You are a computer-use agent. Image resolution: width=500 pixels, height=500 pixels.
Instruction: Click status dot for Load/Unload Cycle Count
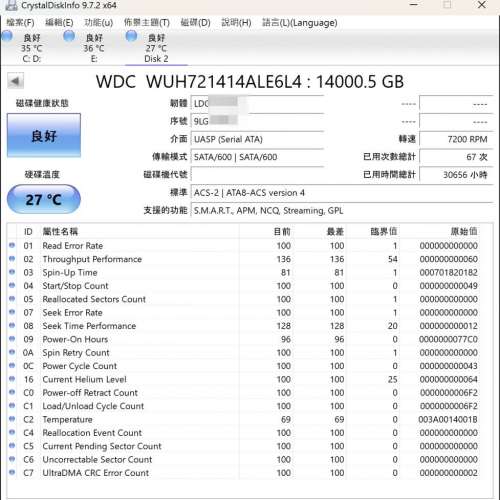point(12,406)
